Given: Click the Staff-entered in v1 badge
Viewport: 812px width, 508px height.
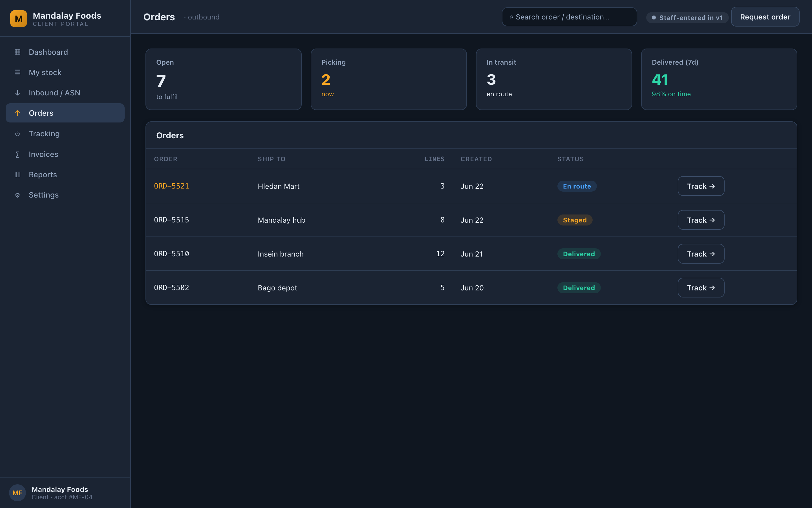Looking at the screenshot, I should pos(687,17).
